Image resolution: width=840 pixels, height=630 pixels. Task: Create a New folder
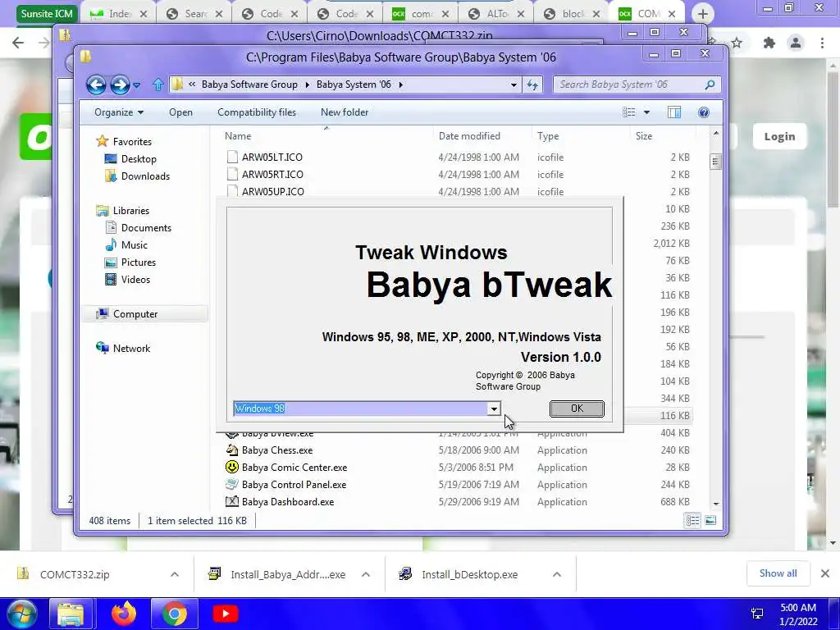(x=345, y=112)
